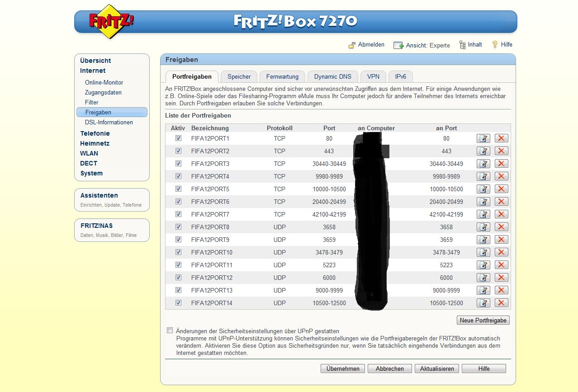Click the Aktualisieren button
The width and height of the screenshot is (578, 392).
[437, 368]
